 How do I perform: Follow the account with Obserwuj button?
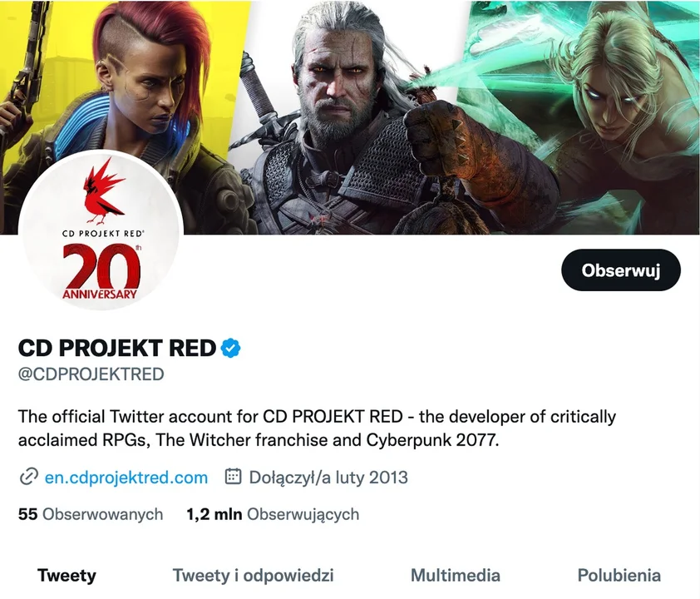tap(621, 270)
